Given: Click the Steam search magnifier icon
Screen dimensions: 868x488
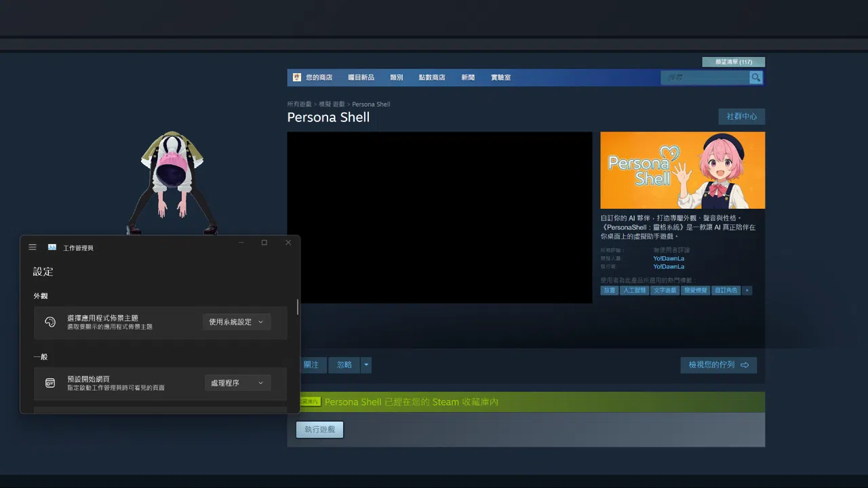Looking at the screenshot, I should pyautogui.click(x=756, y=78).
